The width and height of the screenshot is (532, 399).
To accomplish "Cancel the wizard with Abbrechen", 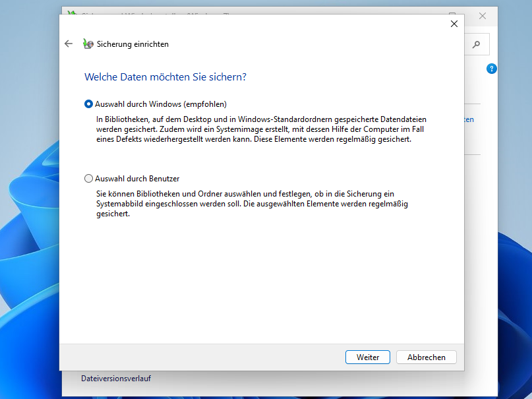I will coord(426,357).
